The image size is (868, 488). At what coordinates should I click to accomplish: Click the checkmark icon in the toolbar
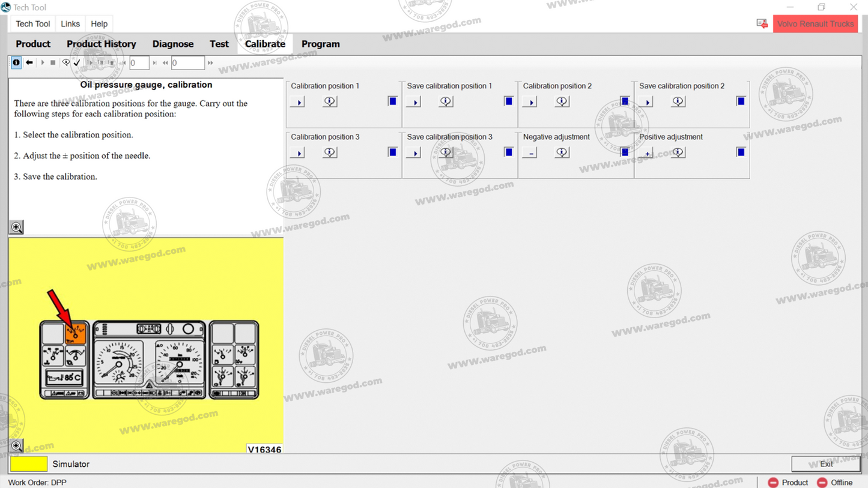click(x=77, y=62)
